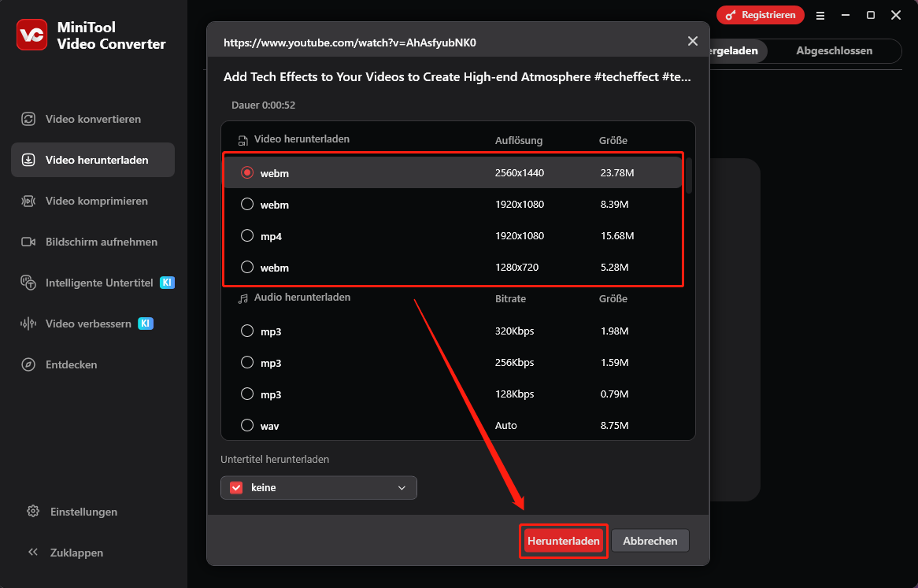The height and width of the screenshot is (588, 918).
Task: Click the Zuklappen double-chevron icon
Action: tap(33, 553)
